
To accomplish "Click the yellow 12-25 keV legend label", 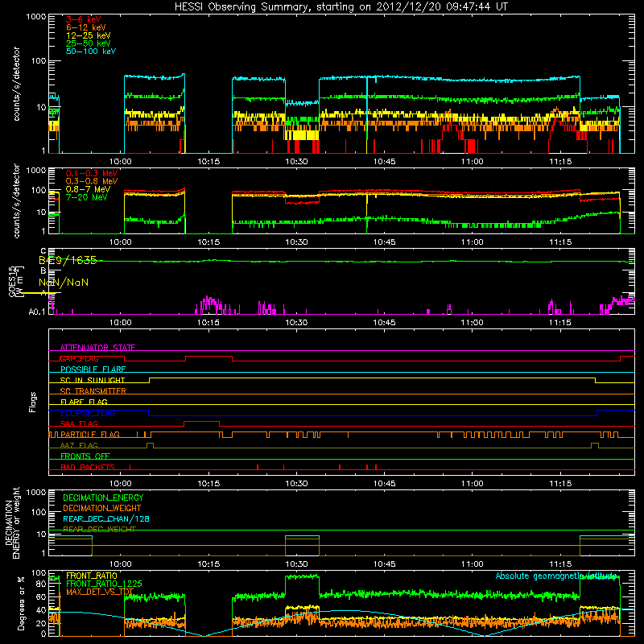I will (x=89, y=35).
